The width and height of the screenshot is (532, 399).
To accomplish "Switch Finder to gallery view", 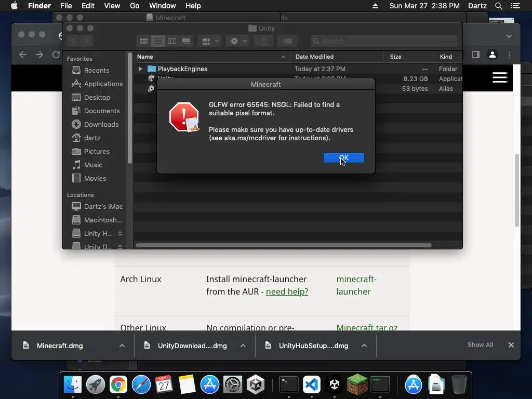I will (186, 41).
